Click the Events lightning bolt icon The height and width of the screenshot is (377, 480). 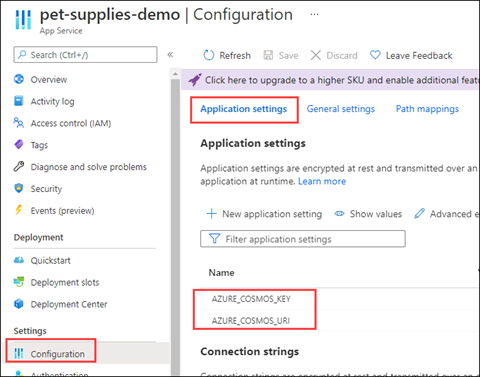[19, 210]
